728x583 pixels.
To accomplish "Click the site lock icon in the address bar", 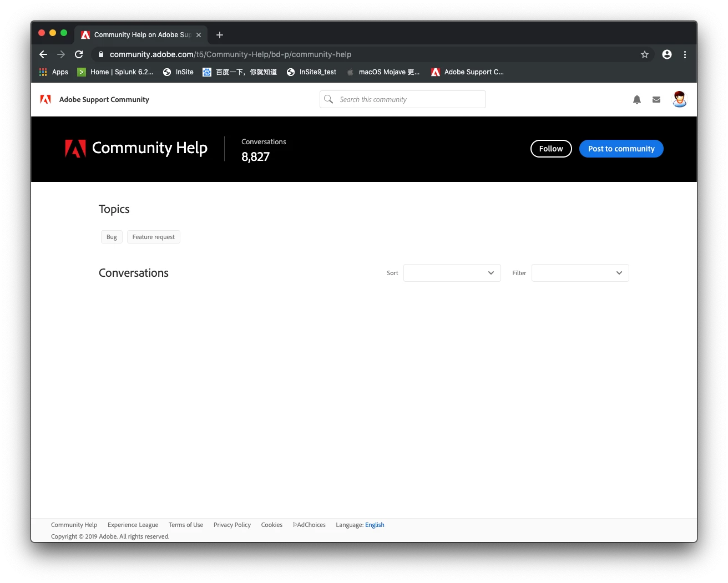I will [100, 54].
